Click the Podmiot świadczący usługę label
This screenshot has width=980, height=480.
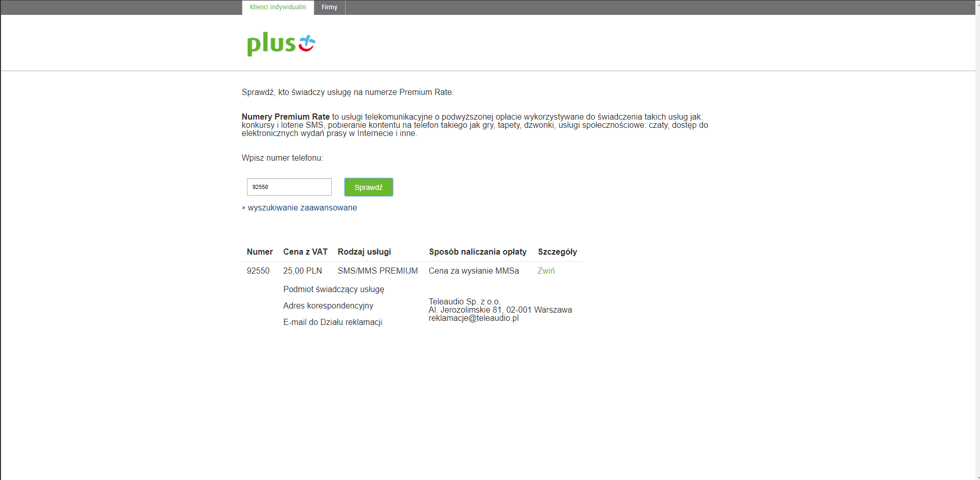coord(333,290)
